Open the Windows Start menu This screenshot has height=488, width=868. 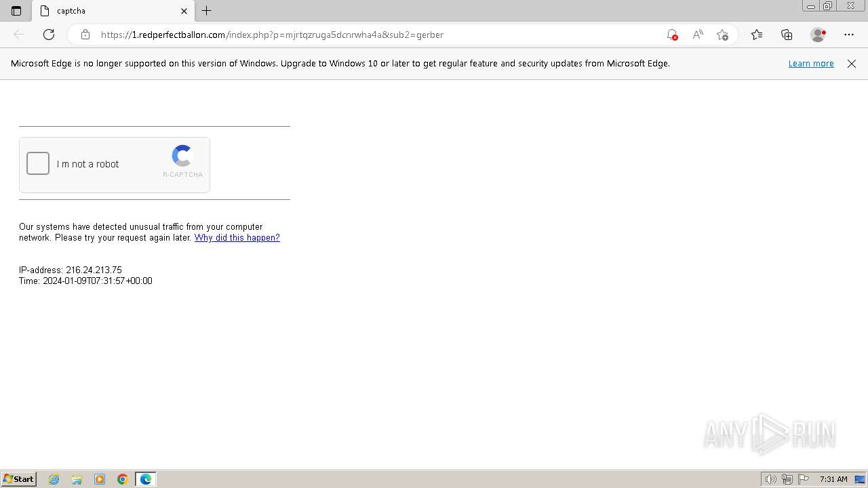coord(19,479)
